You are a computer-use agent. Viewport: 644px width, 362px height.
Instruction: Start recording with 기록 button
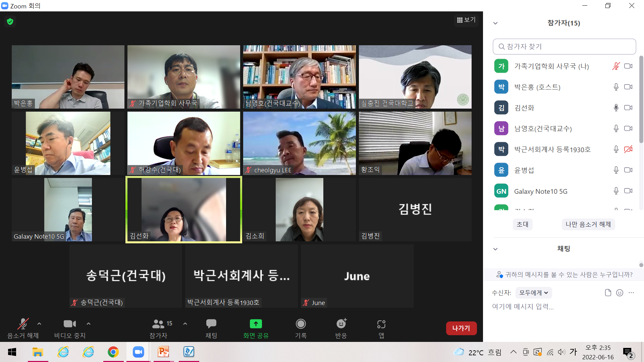click(301, 328)
